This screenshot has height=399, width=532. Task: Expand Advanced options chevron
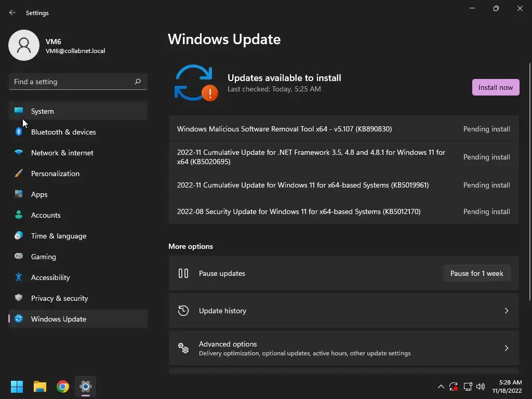[x=506, y=348]
